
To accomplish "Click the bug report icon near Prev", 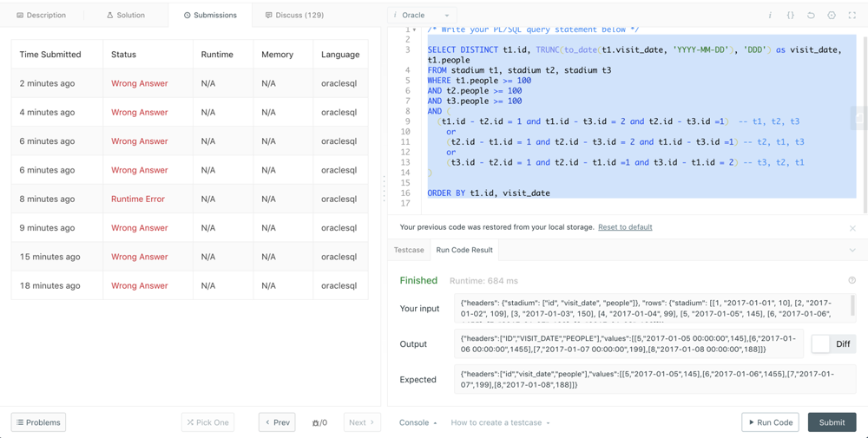I will (x=319, y=422).
